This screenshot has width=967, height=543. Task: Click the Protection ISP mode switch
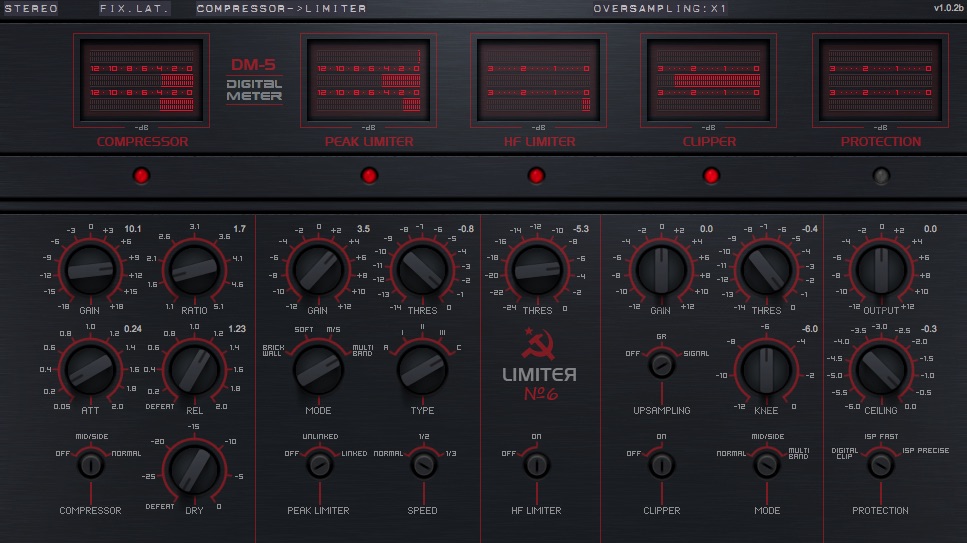coord(880,465)
